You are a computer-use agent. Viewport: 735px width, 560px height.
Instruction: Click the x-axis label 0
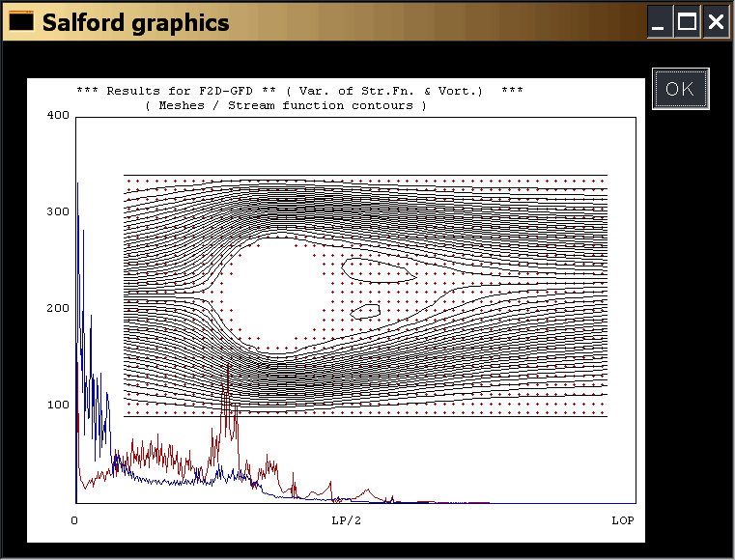(74, 520)
